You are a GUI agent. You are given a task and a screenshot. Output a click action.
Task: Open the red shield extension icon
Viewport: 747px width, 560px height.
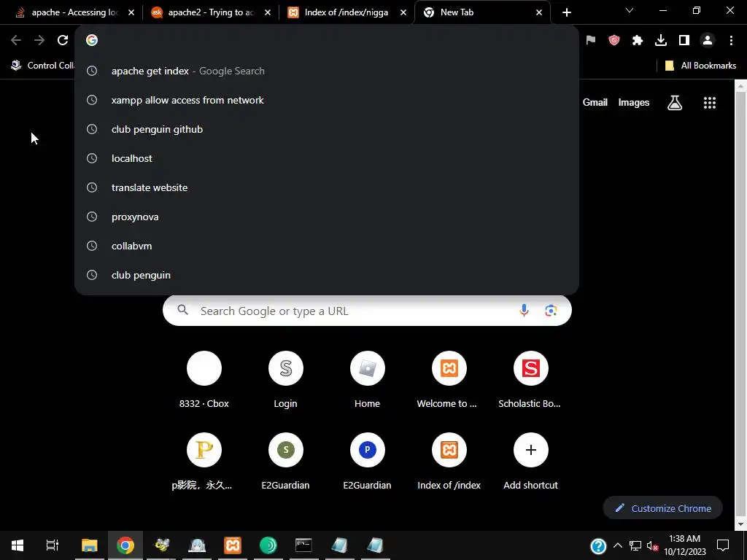(614, 40)
